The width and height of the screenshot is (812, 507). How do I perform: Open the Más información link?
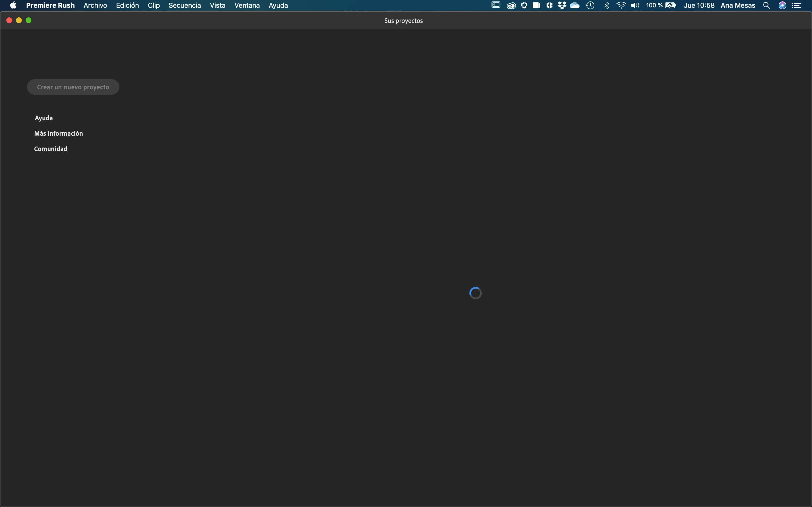(58, 134)
